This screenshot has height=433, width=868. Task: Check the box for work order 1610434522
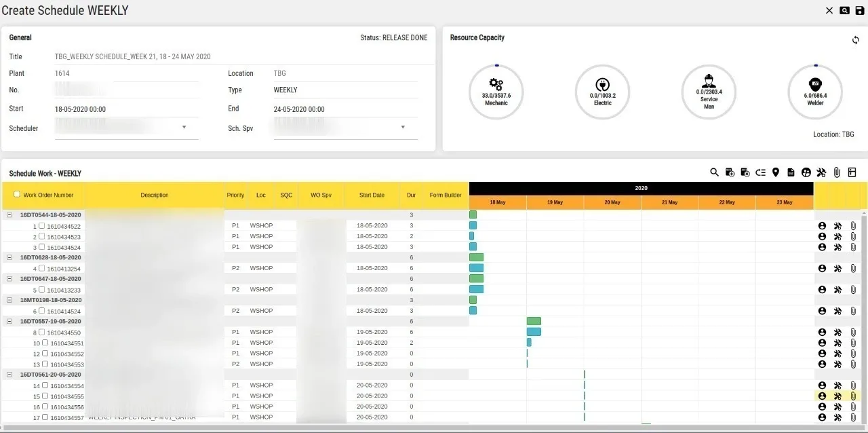(x=42, y=226)
